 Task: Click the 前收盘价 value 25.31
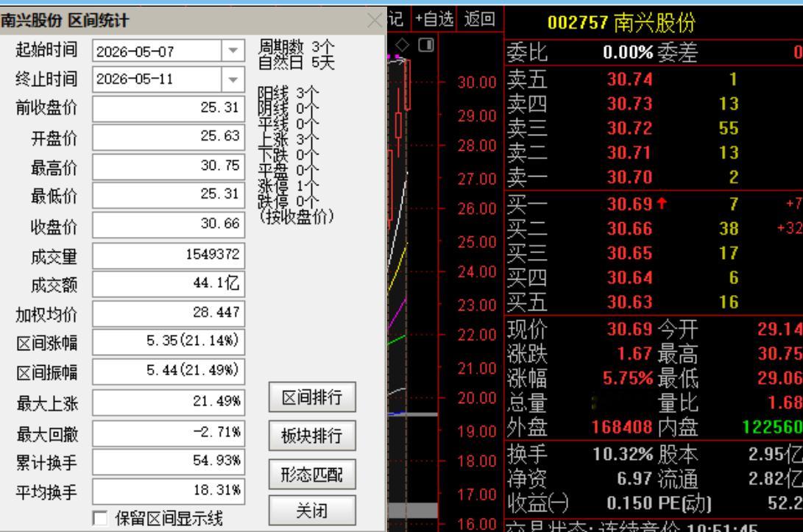pos(169,107)
